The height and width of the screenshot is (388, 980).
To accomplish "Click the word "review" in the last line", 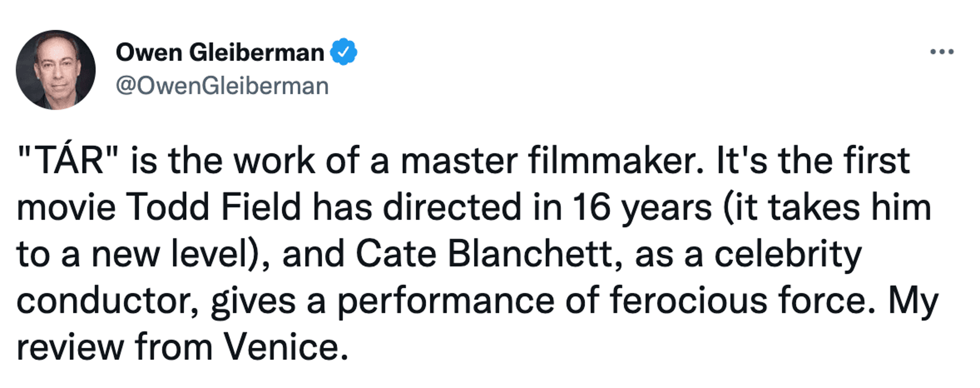I will 70,347.
